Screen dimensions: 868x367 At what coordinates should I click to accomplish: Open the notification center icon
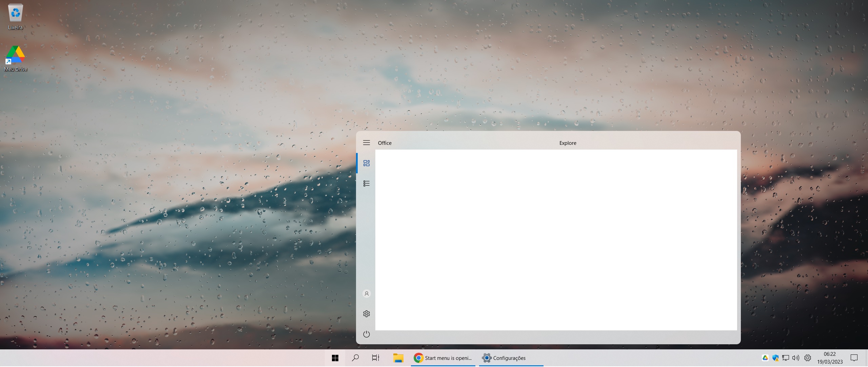click(854, 358)
